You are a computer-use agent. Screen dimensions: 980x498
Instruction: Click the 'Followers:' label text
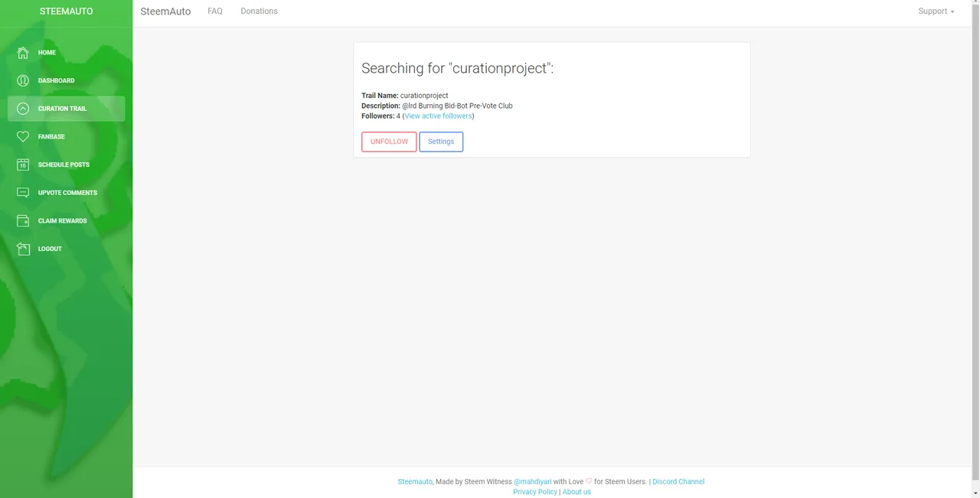(378, 116)
